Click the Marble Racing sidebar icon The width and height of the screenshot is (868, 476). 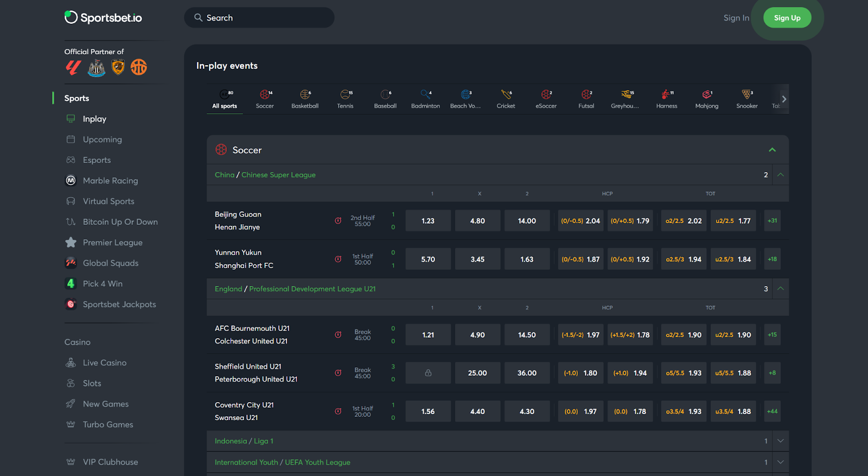point(71,180)
